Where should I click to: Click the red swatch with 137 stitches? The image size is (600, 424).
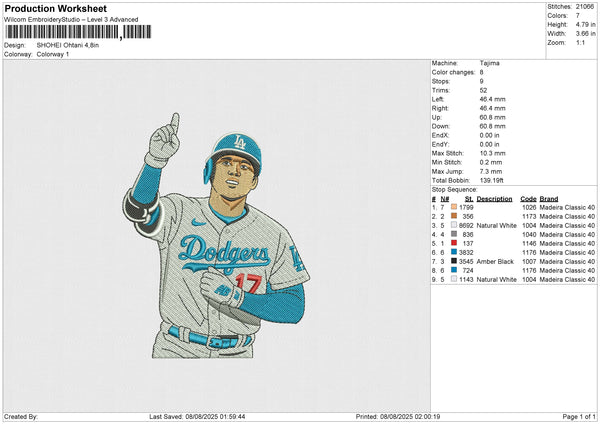tap(454, 243)
